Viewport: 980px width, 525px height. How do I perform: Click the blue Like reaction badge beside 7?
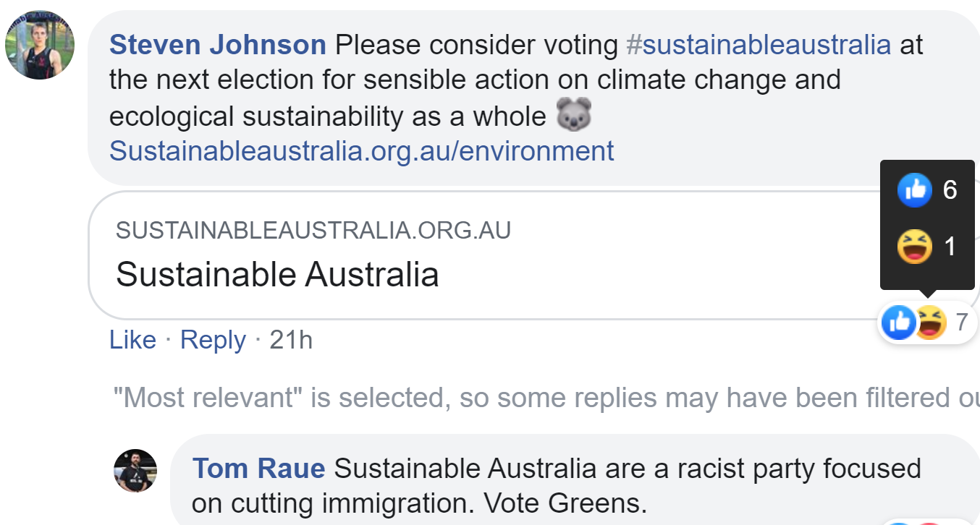pyautogui.click(x=900, y=323)
